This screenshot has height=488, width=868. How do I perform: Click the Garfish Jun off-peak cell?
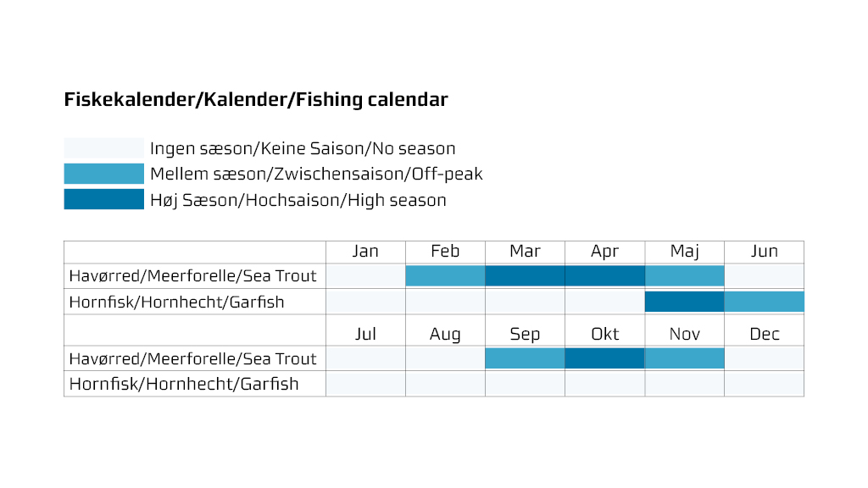pyautogui.click(x=765, y=302)
